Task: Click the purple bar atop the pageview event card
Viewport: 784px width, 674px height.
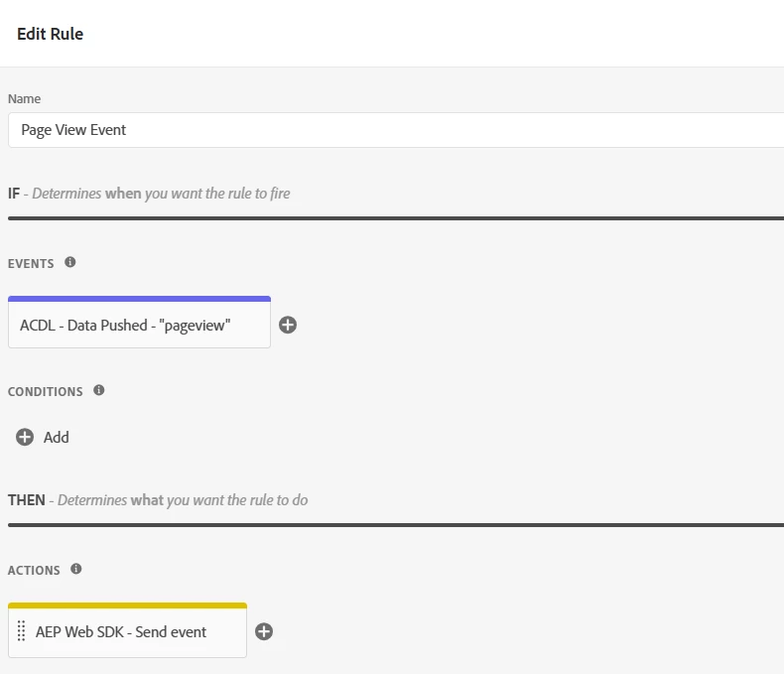Action: tap(139, 298)
